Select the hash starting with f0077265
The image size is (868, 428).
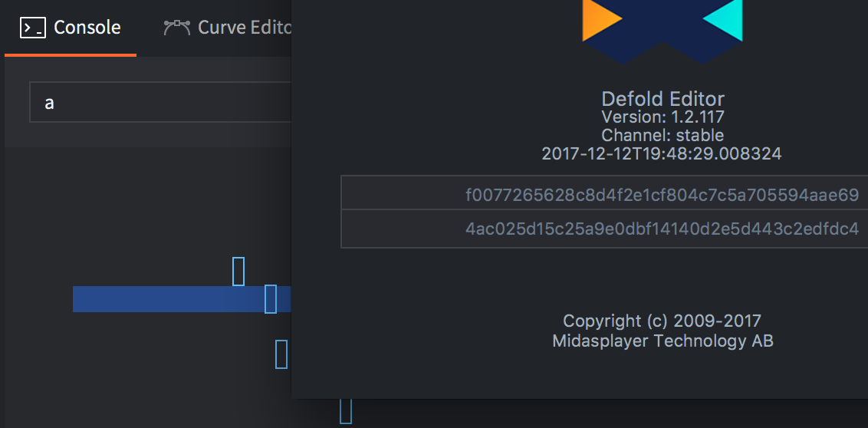click(662, 195)
